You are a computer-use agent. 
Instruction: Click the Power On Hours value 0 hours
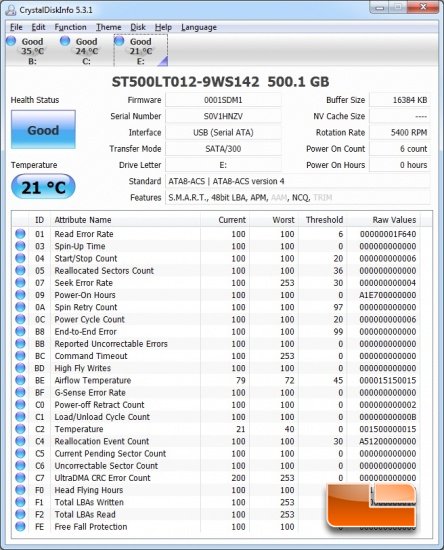coord(400,165)
